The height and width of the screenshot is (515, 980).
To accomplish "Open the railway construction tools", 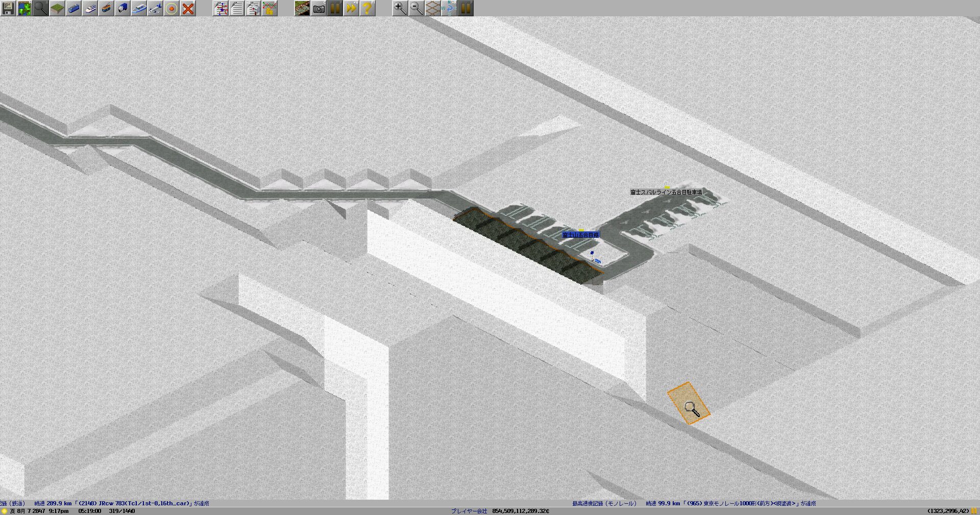I will 73,8.
